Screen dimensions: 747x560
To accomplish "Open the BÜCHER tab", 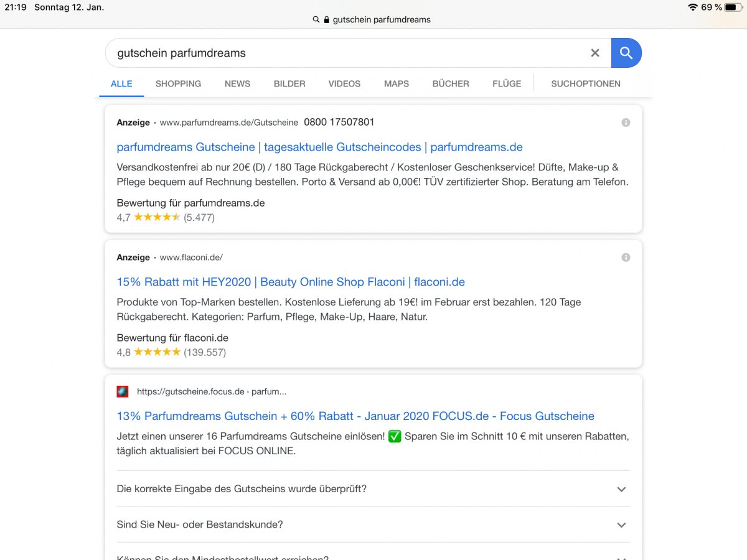I will pyautogui.click(x=451, y=84).
